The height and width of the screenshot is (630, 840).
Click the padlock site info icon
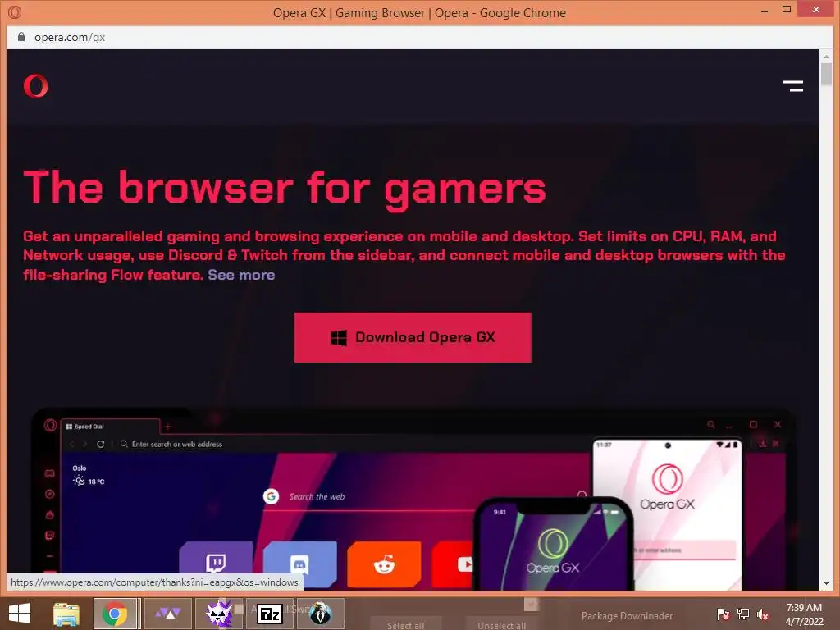21,37
